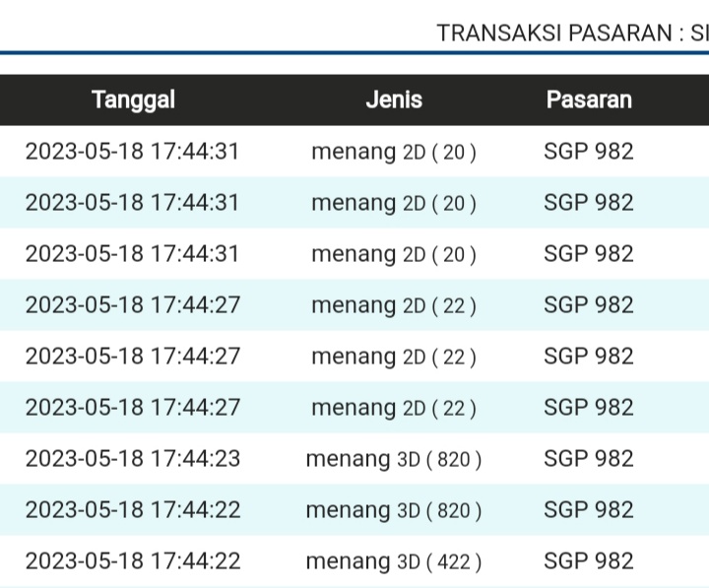709x588 pixels.
Task: Click the Jenis column header
Action: [394, 99]
